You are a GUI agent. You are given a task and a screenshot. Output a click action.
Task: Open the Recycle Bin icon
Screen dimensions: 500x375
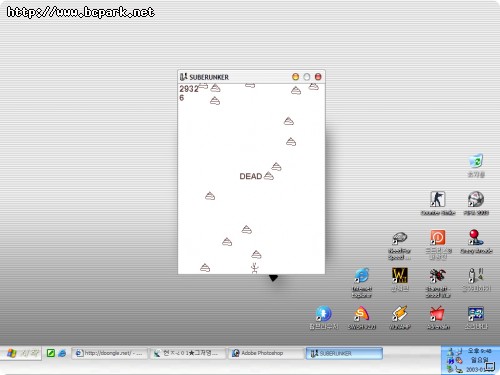(476, 165)
